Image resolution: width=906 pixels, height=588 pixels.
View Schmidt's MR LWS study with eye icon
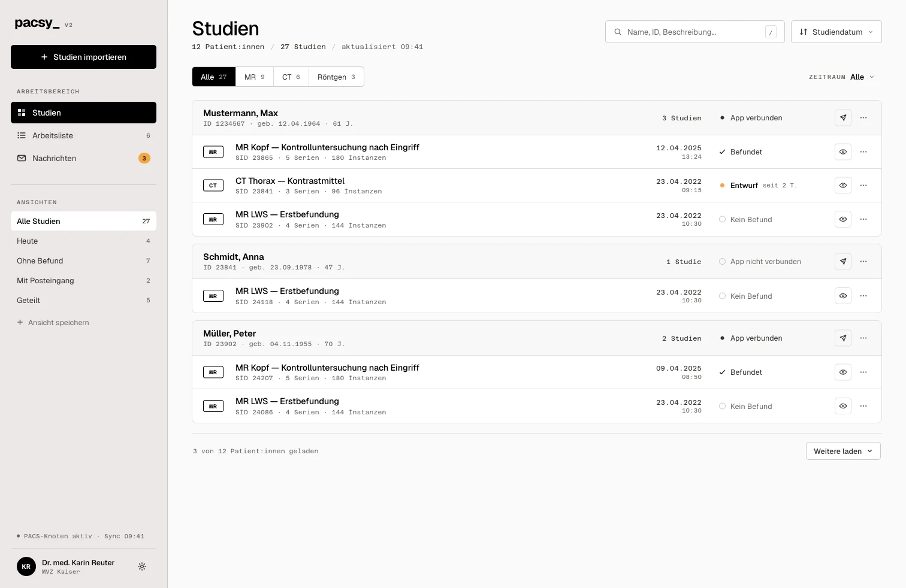pyautogui.click(x=843, y=296)
